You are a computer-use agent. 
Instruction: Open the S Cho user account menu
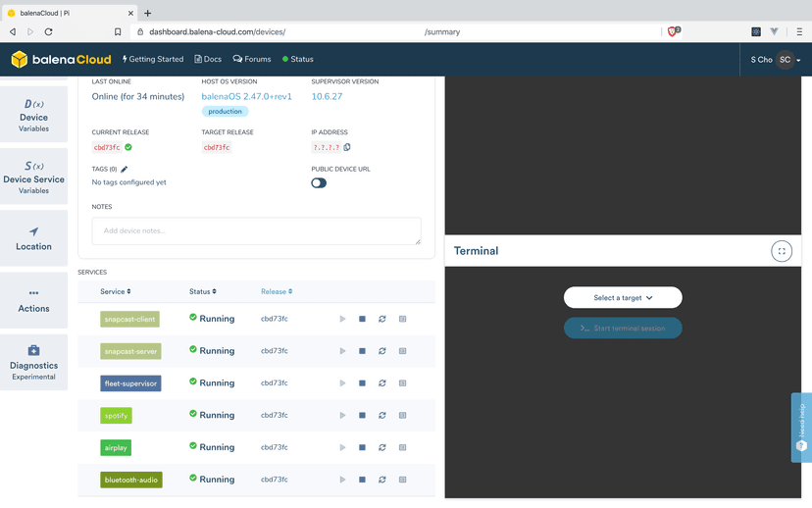[775, 60]
